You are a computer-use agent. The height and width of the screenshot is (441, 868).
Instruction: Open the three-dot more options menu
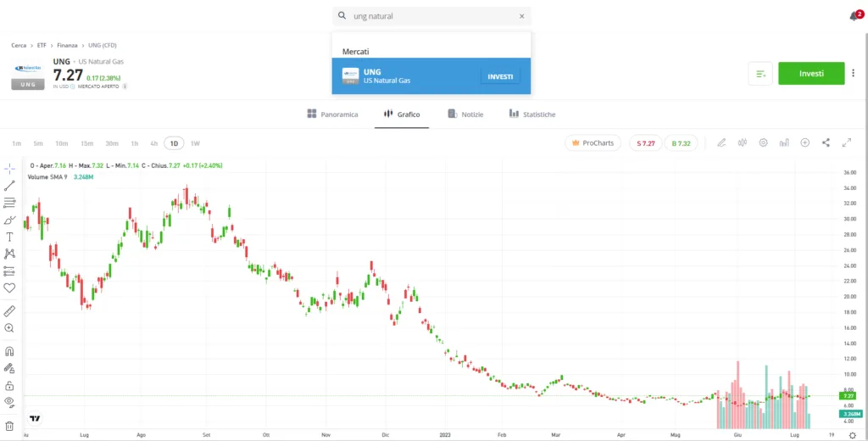point(853,73)
